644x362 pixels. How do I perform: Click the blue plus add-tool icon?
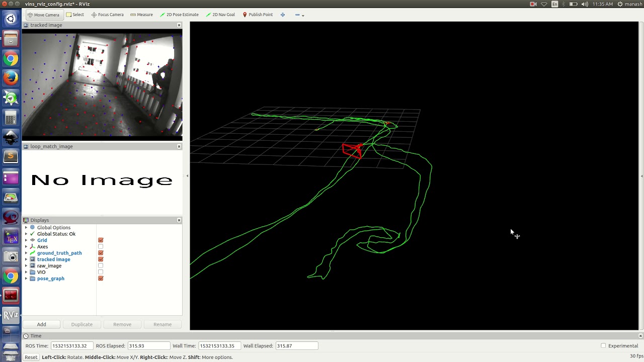[x=283, y=15]
